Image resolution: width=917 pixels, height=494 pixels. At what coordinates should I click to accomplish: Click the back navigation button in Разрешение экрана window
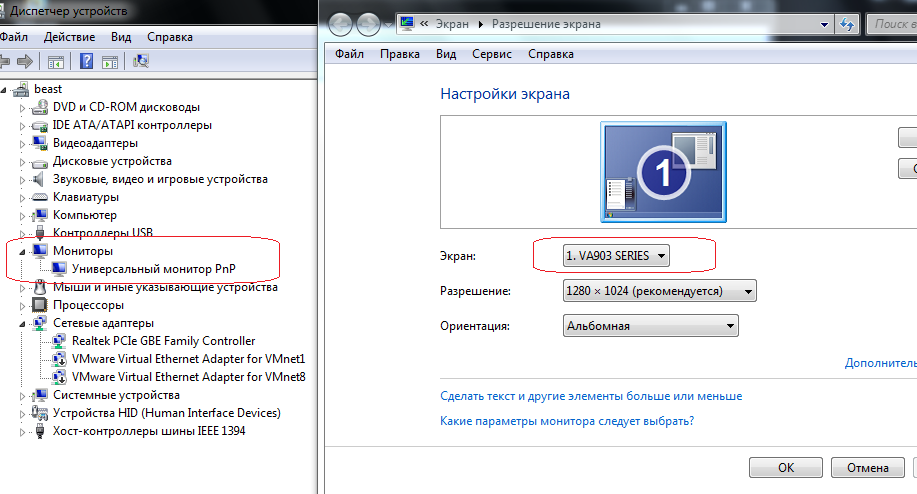pyautogui.click(x=340, y=25)
